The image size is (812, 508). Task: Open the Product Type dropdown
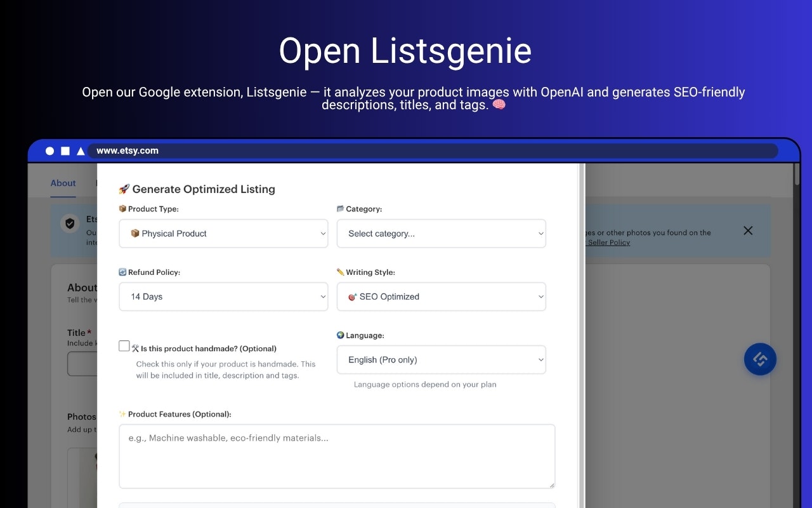[x=223, y=234]
